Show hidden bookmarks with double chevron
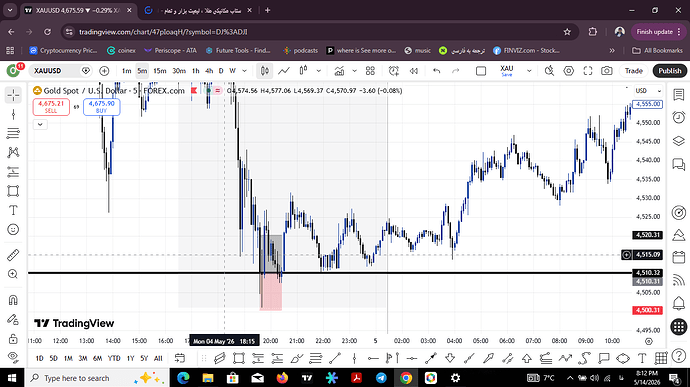Image resolution: width=690 pixels, height=387 pixels. (x=612, y=51)
